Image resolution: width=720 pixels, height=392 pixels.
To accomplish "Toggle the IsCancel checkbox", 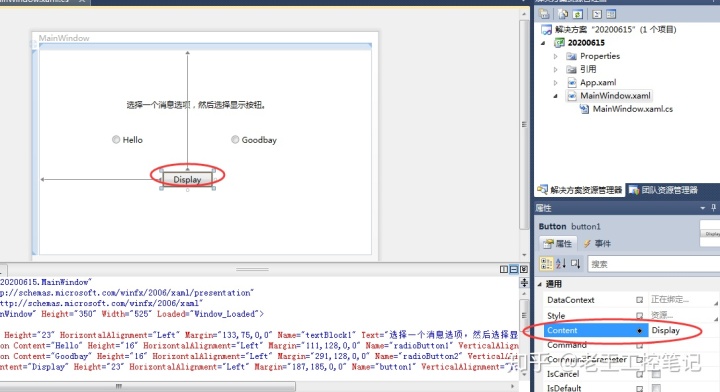I will pyautogui.click(x=656, y=375).
